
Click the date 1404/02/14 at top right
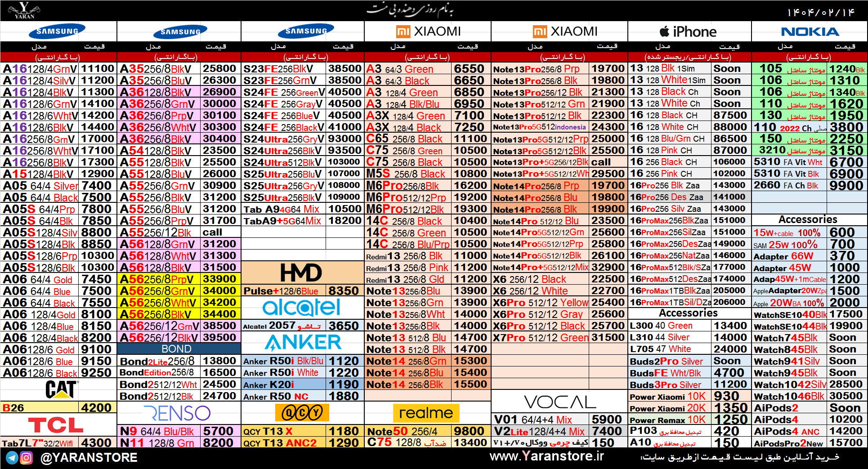820,12
